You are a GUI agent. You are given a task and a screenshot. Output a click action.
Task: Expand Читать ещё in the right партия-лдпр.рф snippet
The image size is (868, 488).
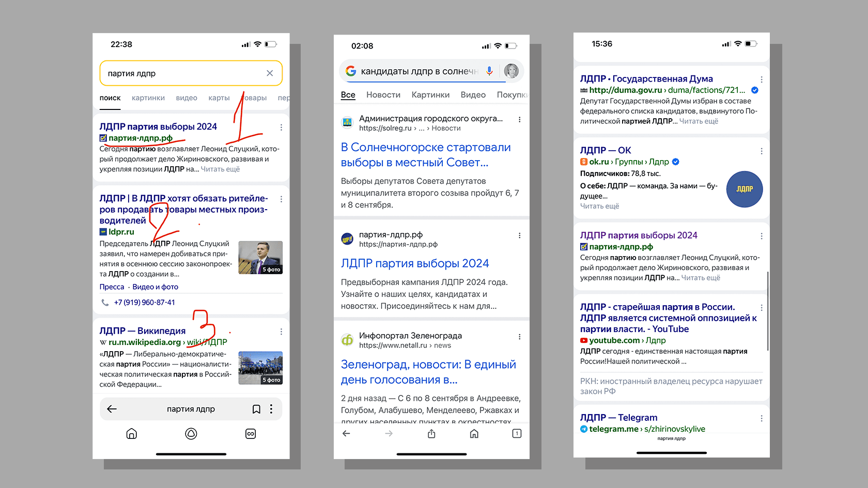tap(701, 278)
